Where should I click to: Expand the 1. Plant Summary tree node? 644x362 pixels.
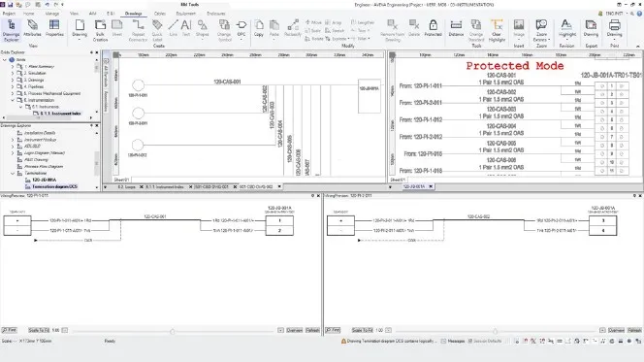[13, 66]
